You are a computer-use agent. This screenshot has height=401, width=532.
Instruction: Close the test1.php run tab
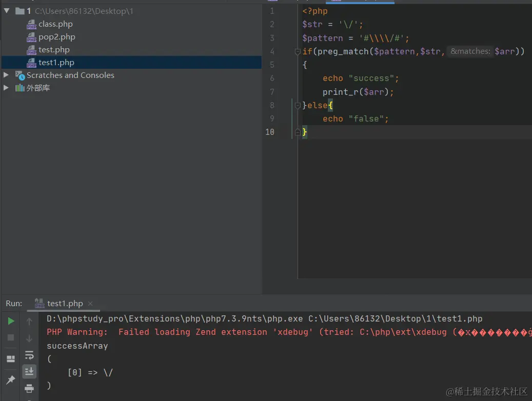[90, 304]
